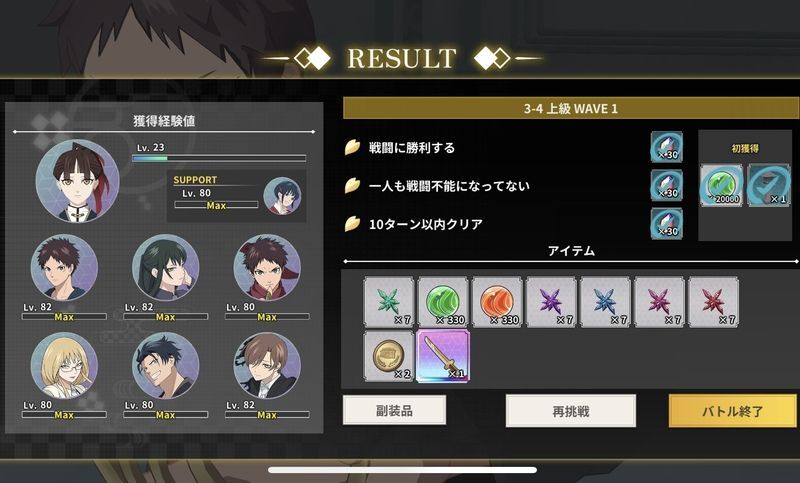Tap the green shuriken item reward
The width and height of the screenshot is (800, 483).
point(389,302)
